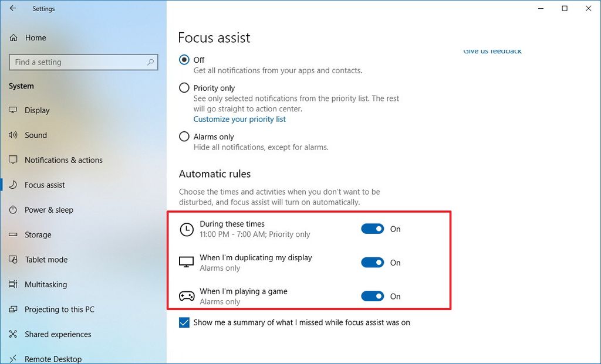Viewport: 601px width, 364px height.
Task: Disable the duplicating my display rule
Action: click(373, 263)
